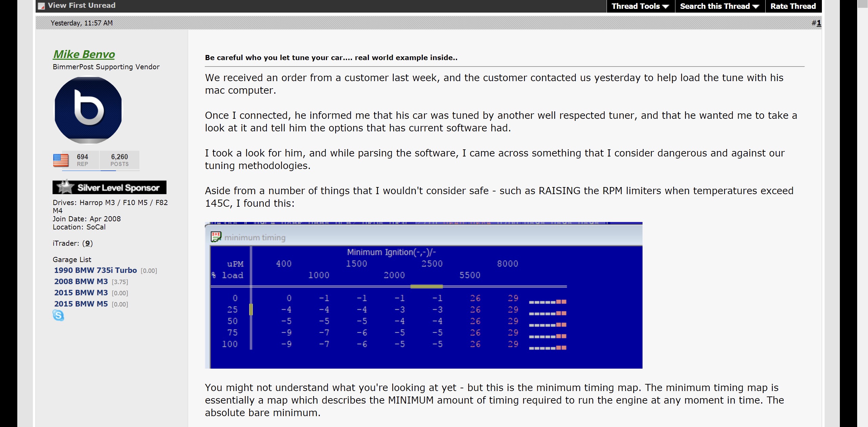Viewport: 868px width, 427px height.
Task: Open 1990 BMW 735i Turbo garage entry
Action: click(x=95, y=270)
